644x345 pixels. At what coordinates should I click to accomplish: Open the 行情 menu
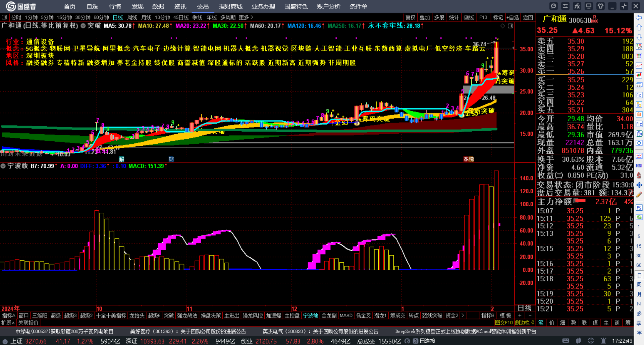[x=115, y=6]
